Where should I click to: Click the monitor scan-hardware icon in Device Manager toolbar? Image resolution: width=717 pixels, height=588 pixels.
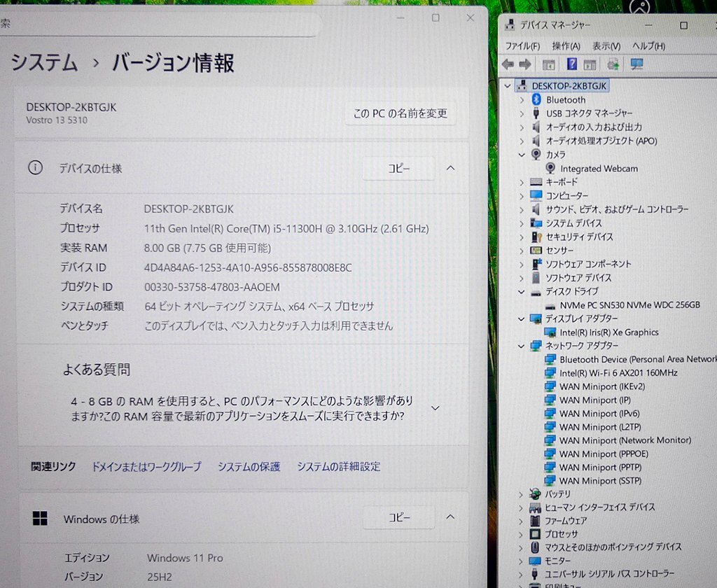point(636,64)
